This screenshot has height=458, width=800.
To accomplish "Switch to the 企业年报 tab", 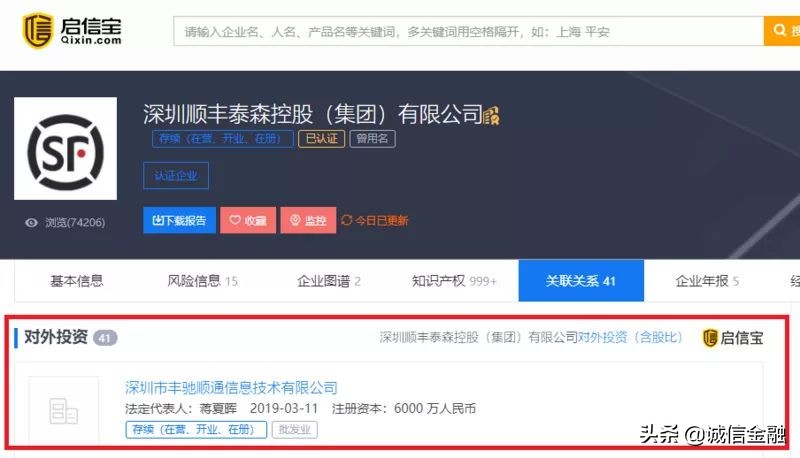I will (707, 281).
